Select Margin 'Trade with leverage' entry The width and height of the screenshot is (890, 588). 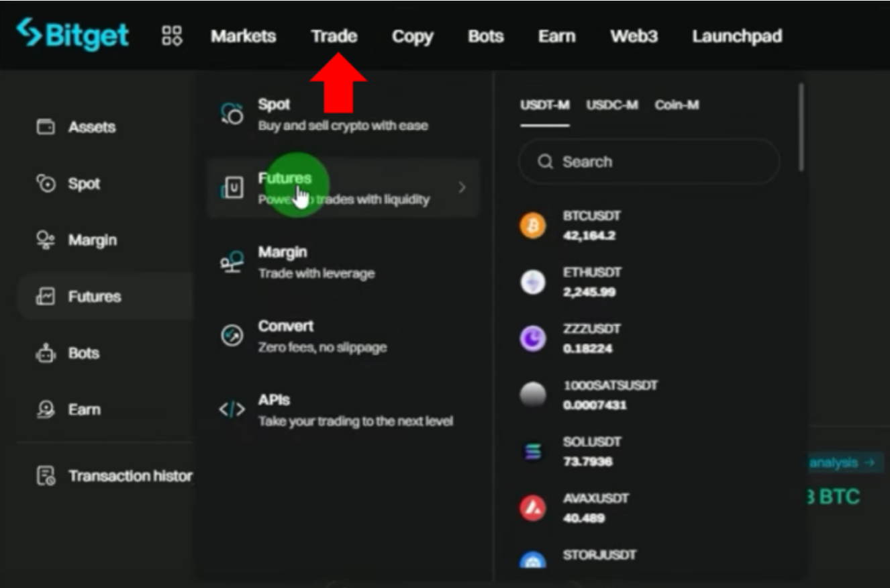(342, 262)
